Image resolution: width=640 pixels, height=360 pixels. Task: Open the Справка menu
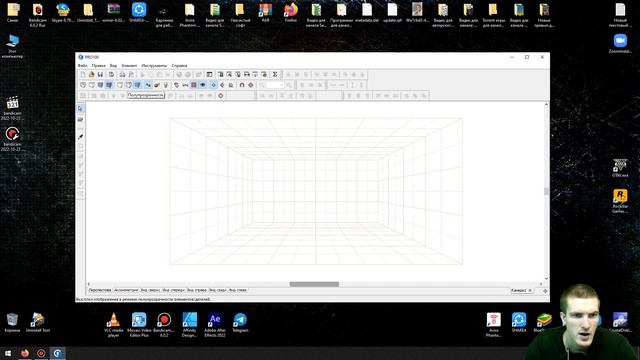179,65
